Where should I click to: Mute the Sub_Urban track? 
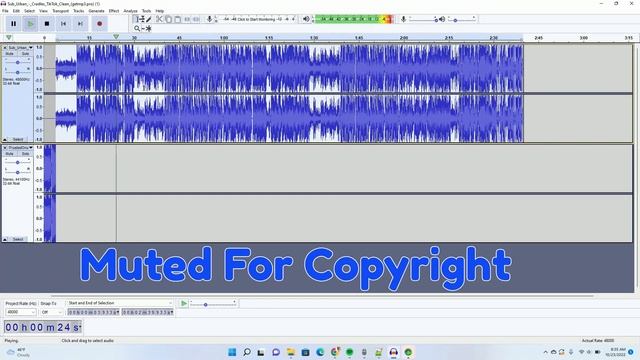(x=10, y=53)
